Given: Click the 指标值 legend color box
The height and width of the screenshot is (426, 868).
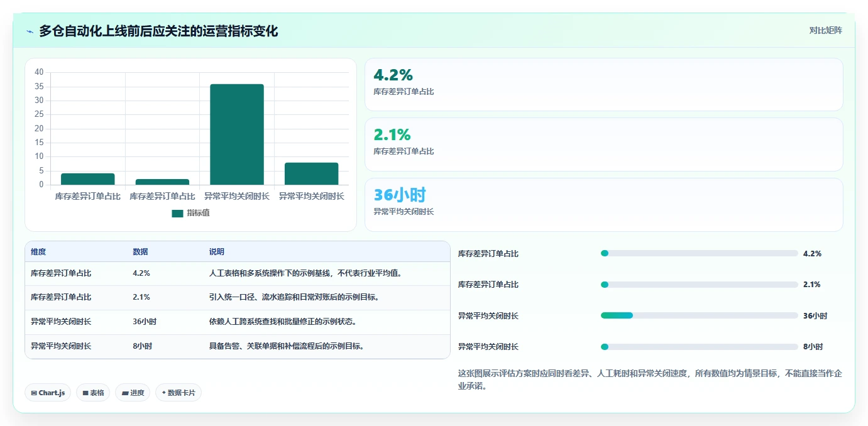Looking at the screenshot, I should [x=177, y=214].
